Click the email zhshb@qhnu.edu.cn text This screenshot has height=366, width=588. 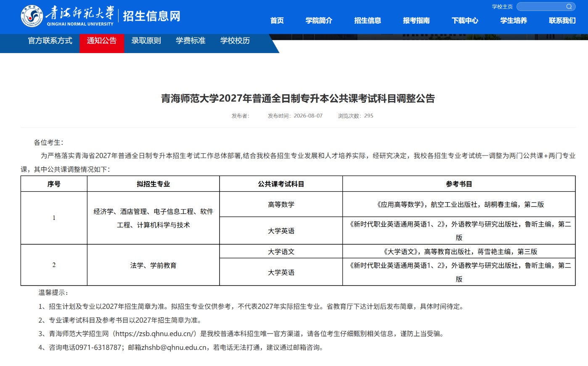[174, 347]
